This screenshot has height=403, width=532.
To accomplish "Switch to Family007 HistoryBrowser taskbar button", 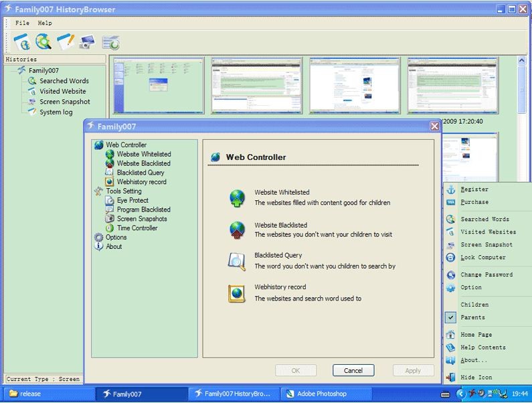I will click(234, 394).
